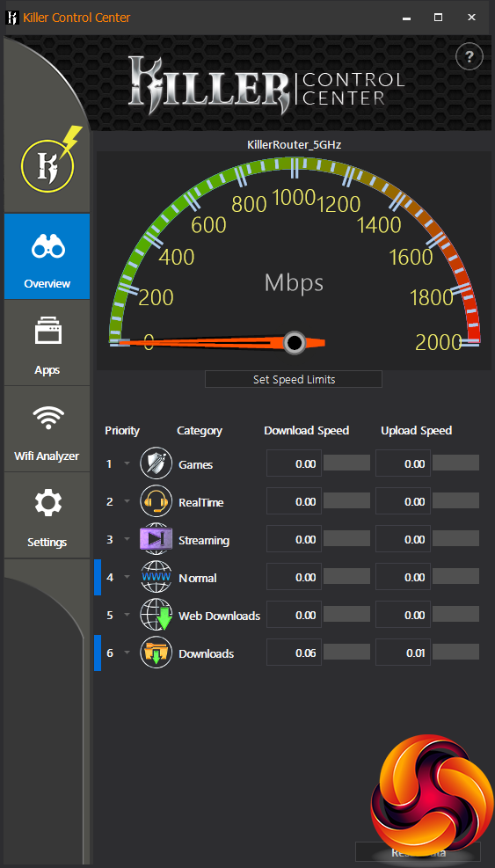Expand priority dropdown for Web Downloads

click(x=127, y=615)
